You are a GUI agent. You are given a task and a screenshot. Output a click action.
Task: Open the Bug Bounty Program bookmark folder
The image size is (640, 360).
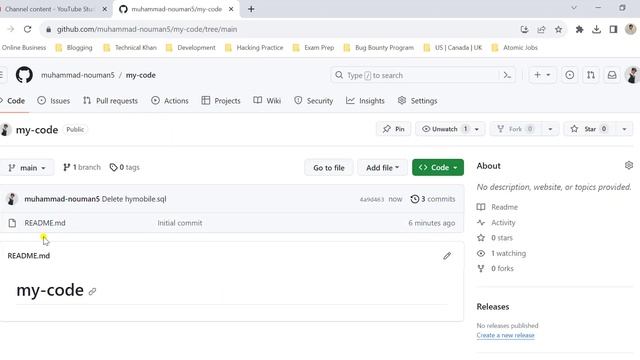[x=378, y=48]
